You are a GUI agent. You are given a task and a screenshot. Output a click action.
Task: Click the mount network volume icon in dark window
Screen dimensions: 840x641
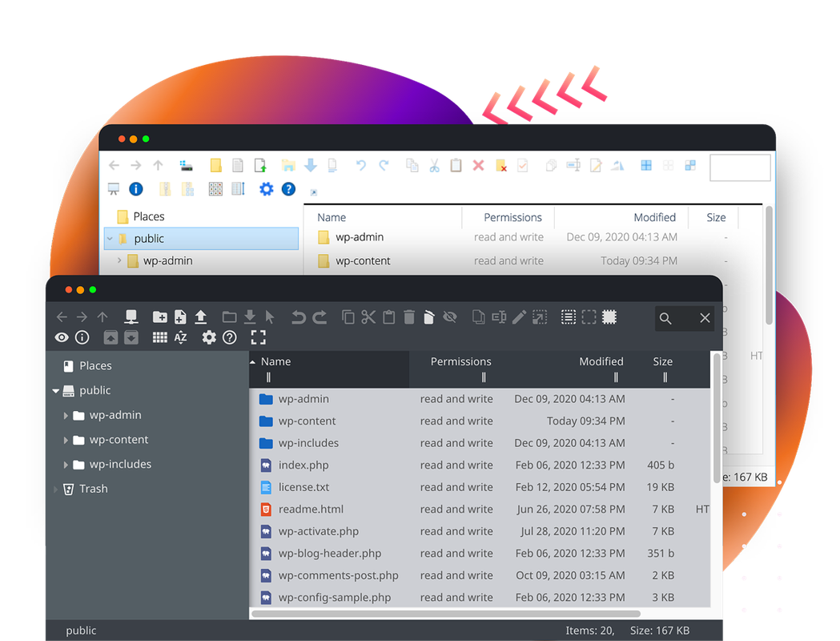tap(131, 316)
